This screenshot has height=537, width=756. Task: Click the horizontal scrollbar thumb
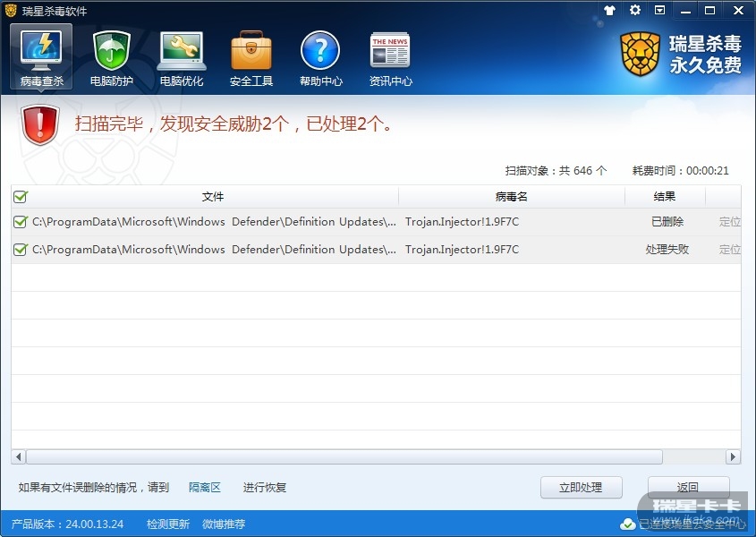click(344, 456)
